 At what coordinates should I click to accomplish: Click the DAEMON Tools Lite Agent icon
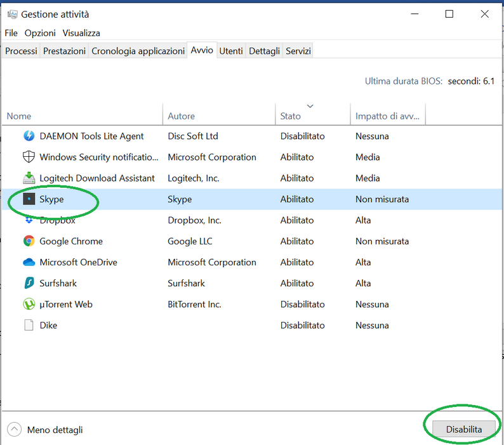29,136
